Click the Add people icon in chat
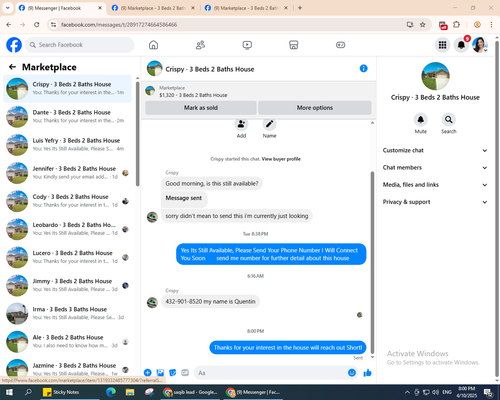The height and width of the screenshot is (400, 500). 241,125
